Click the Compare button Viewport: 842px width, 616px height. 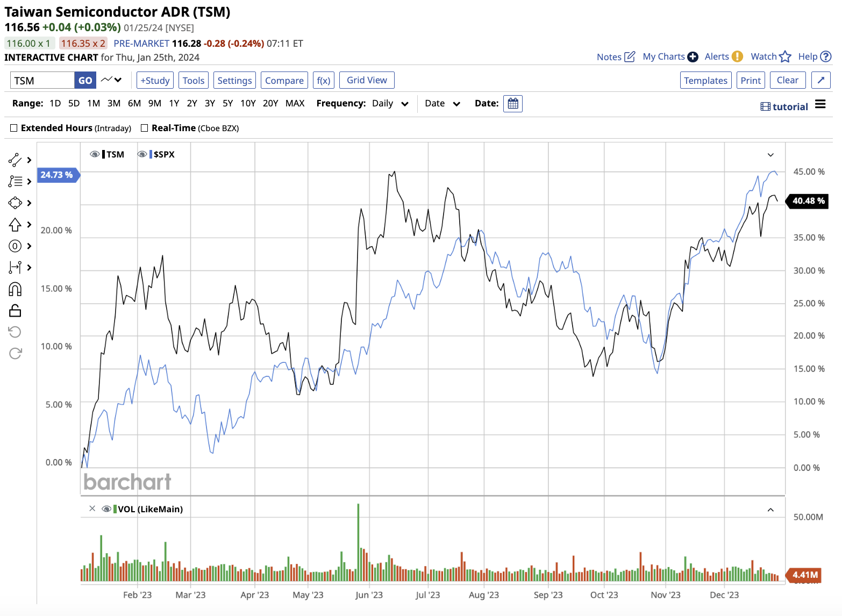pyautogui.click(x=284, y=80)
